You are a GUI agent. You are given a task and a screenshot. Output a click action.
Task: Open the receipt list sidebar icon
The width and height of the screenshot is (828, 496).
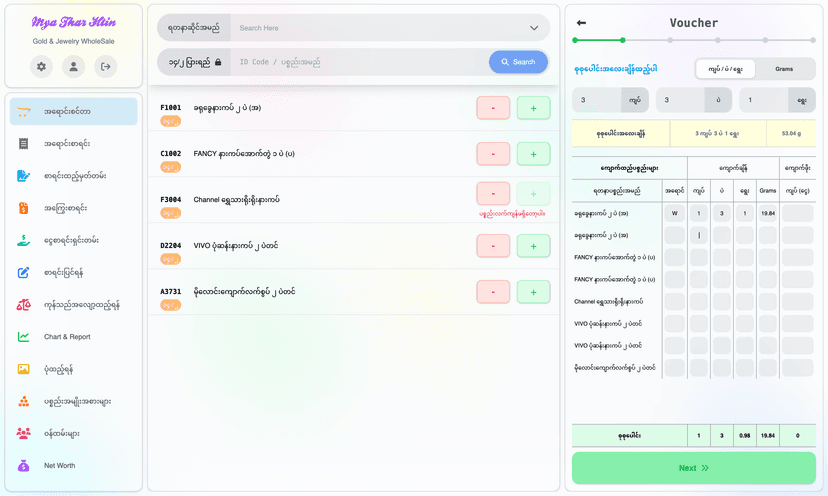(23, 144)
